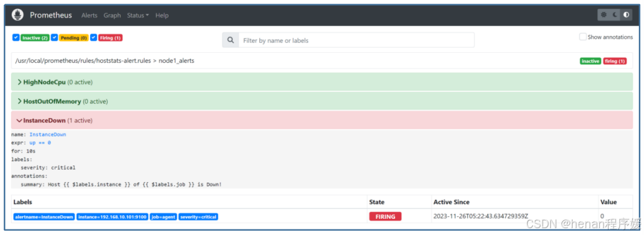
Task: Expand the HostOutOfMemory alert rule
Action: (x=322, y=101)
